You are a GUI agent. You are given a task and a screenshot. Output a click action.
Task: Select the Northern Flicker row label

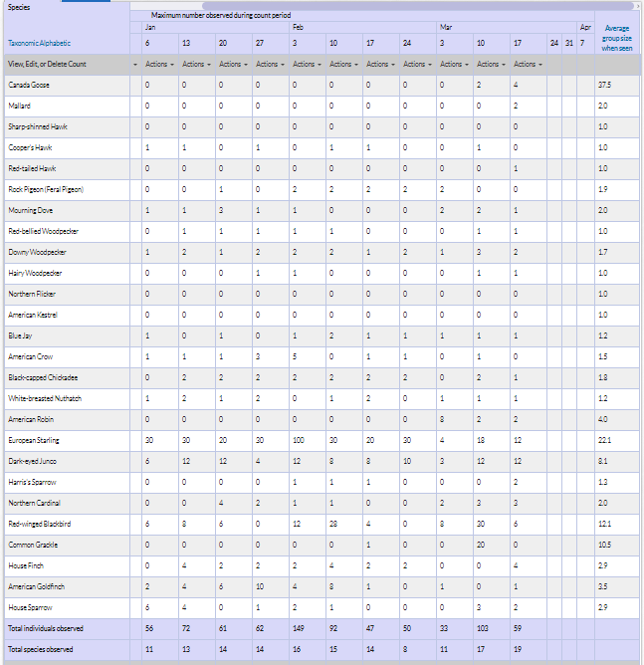[x=32, y=294]
